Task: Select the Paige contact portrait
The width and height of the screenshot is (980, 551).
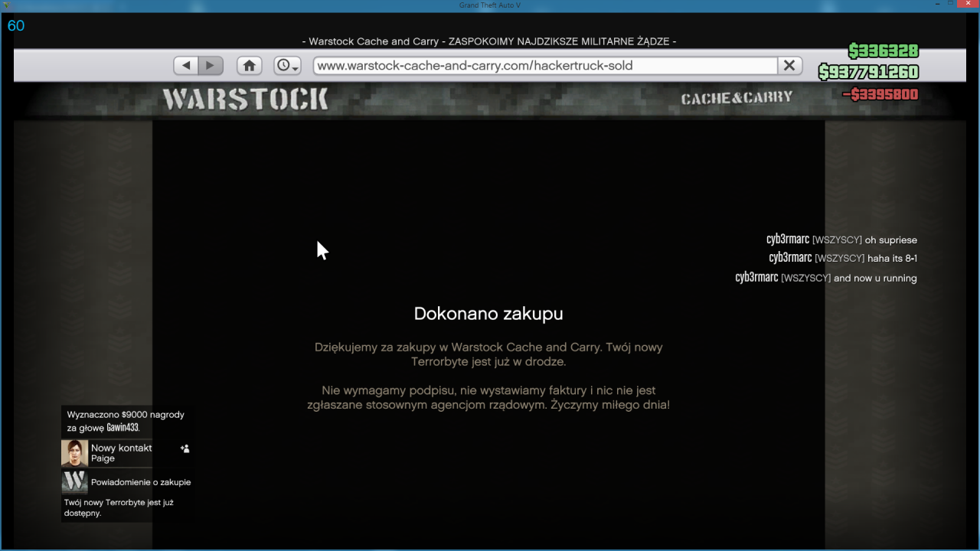Action: (x=74, y=453)
